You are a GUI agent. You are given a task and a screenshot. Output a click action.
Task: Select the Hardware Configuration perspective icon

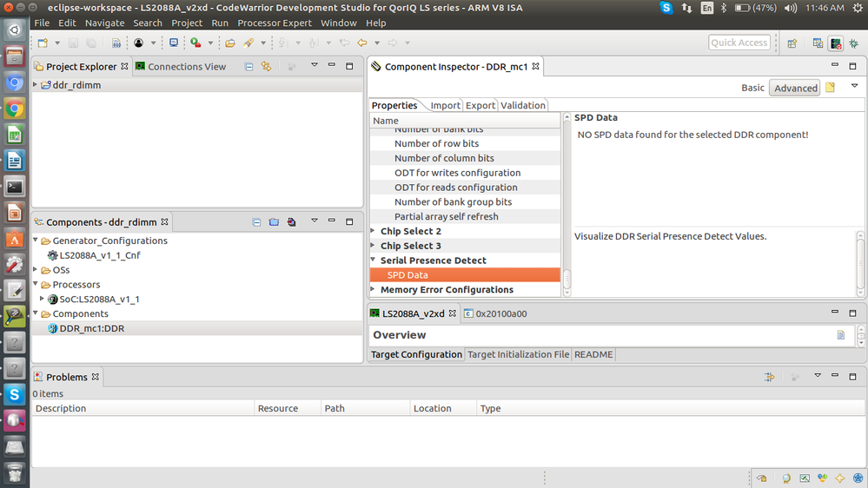[836, 43]
